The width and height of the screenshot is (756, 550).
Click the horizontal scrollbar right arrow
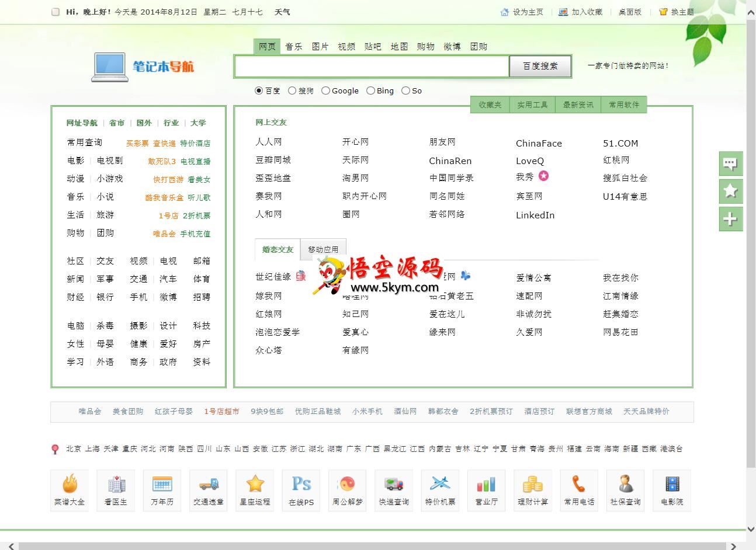tap(734, 546)
